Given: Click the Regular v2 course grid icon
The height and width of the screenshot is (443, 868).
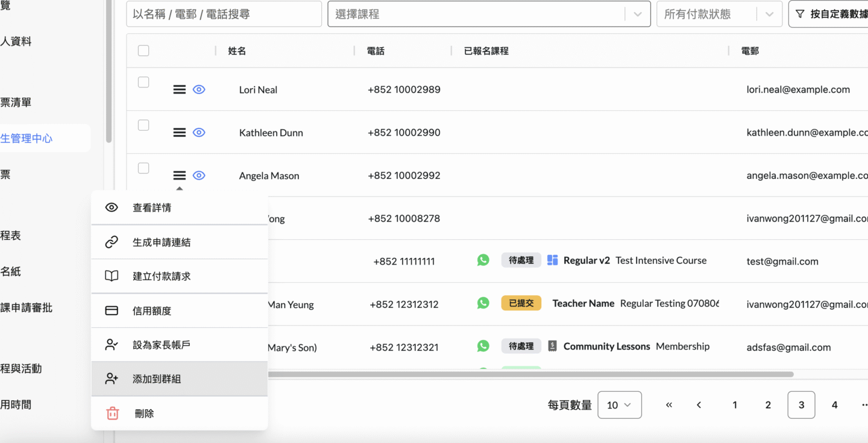Looking at the screenshot, I should point(552,260).
